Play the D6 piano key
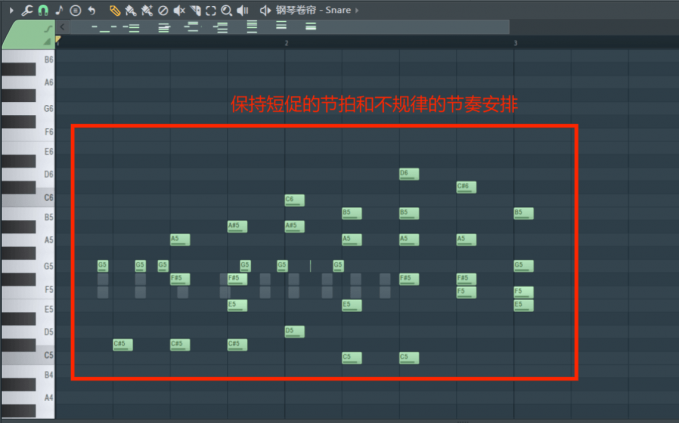Screen dimensions: 679x423 point(45,174)
